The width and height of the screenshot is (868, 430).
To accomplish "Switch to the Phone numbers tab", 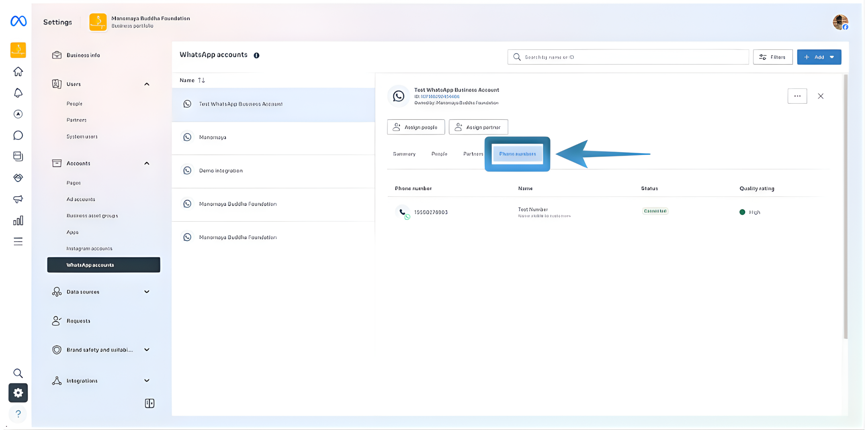I will tap(517, 154).
